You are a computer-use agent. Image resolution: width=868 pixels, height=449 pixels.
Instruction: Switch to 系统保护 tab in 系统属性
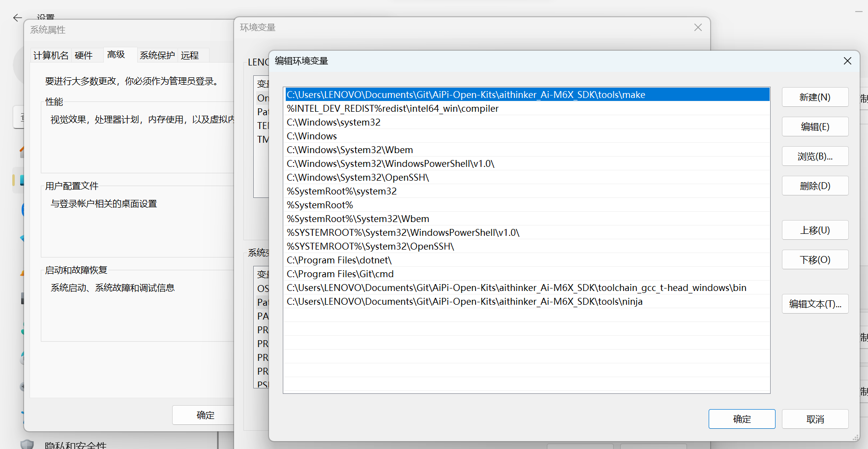pos(157,55)
